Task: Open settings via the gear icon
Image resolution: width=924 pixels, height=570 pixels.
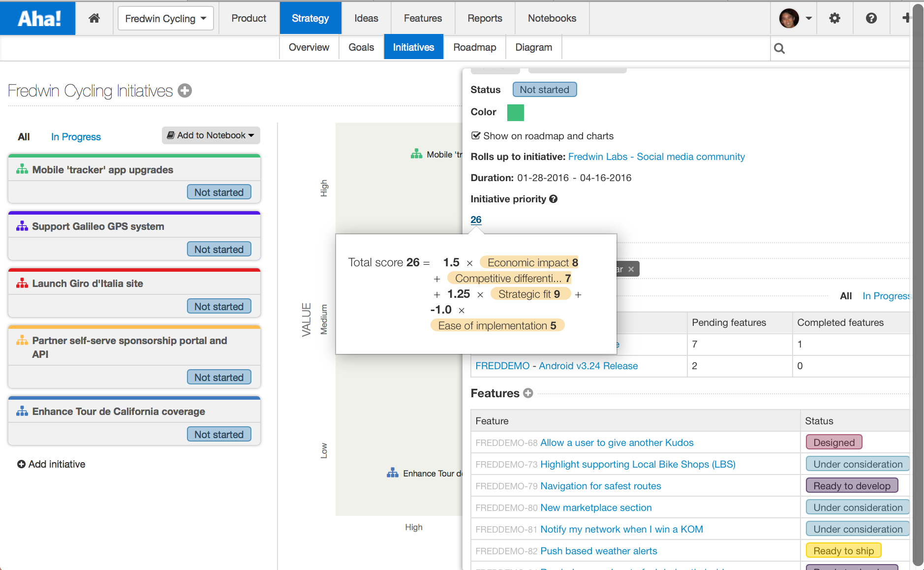Action: point(834,18)
